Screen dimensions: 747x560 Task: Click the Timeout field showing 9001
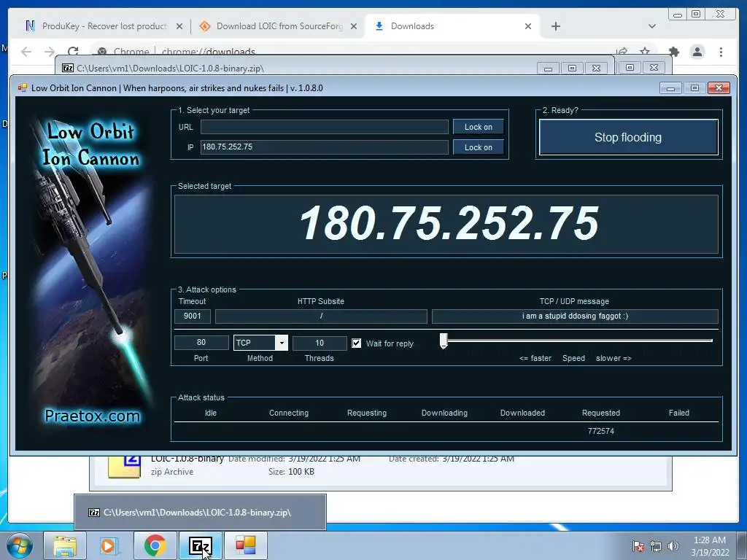[x=193, y=316]
